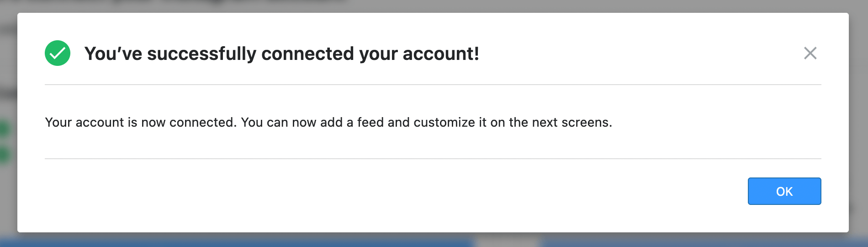This screenshot has width=868, height=247.
Task: Click the OK button
Action: click(x=784, y=191)
